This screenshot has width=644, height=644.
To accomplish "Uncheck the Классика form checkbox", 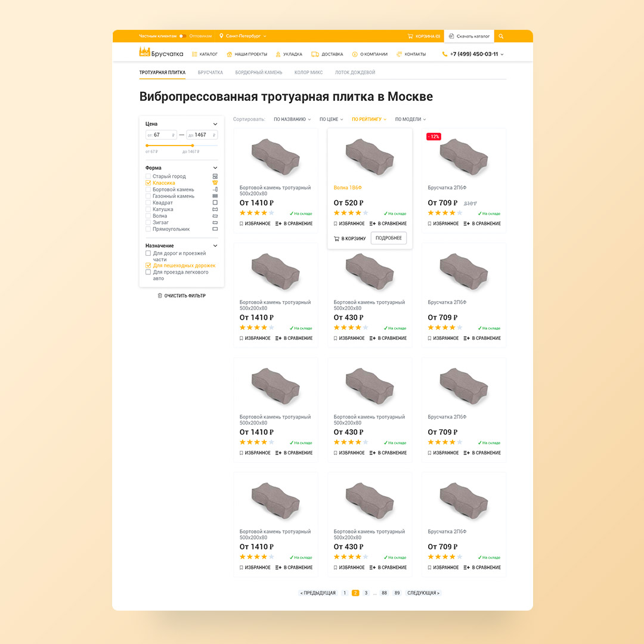I will 148,183.
